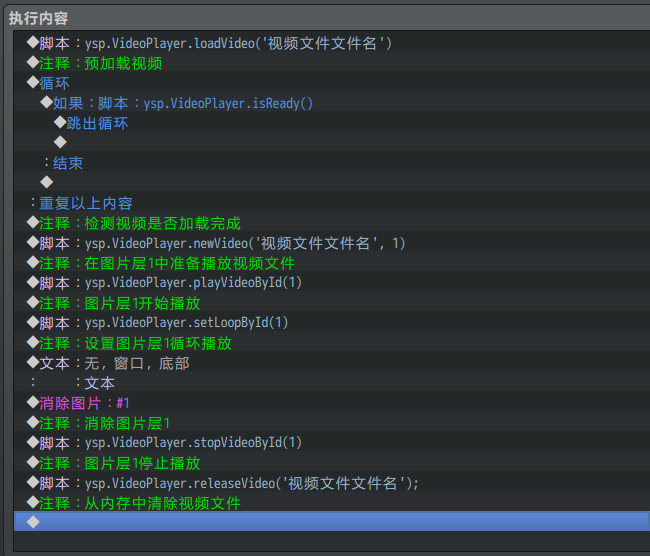The image size is (650, 556).
Task: Click the indented 文本 continuation line
Action: pos(332,383)
